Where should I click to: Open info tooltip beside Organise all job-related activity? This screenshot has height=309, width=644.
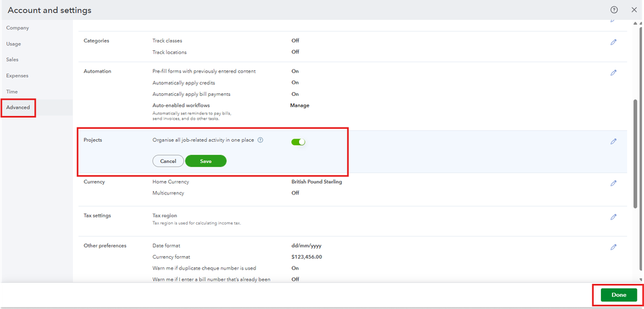pos(260,140)
